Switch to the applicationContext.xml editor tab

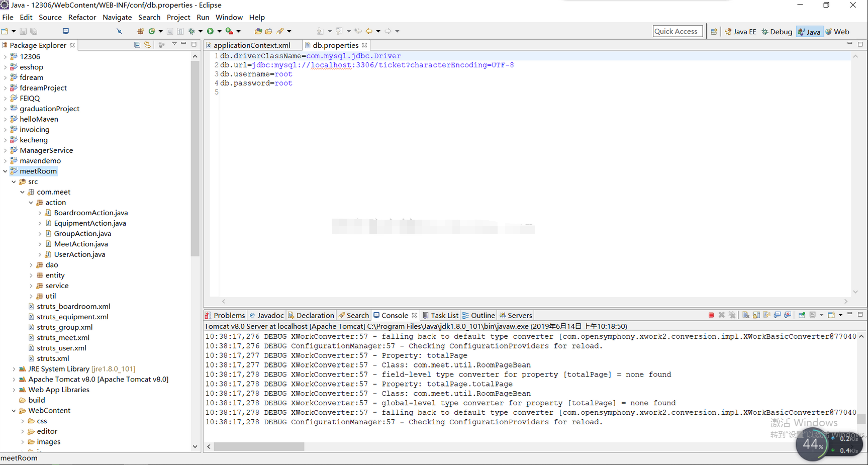(x=252, y=45)
